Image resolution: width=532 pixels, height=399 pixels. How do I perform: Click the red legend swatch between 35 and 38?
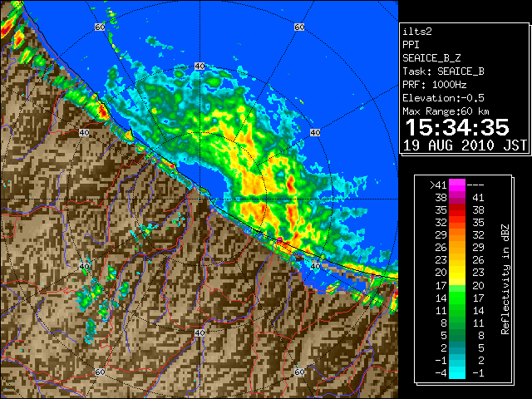click(x=457, y=210)
